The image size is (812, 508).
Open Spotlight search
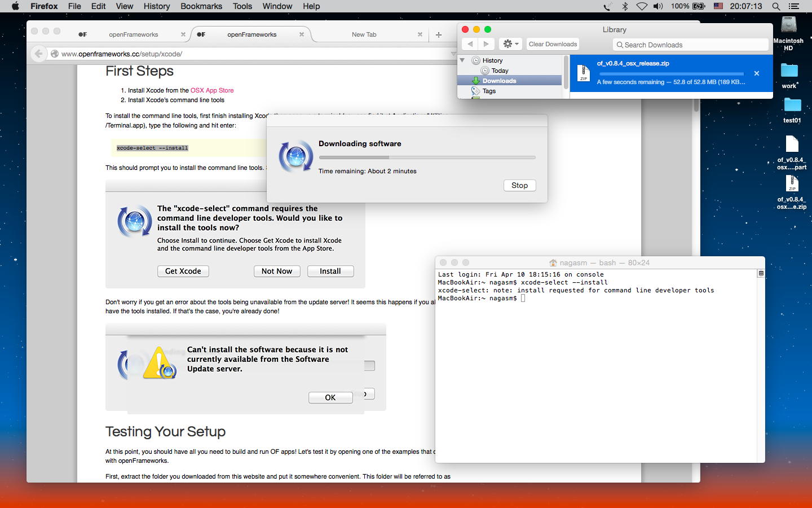point(776,6)
